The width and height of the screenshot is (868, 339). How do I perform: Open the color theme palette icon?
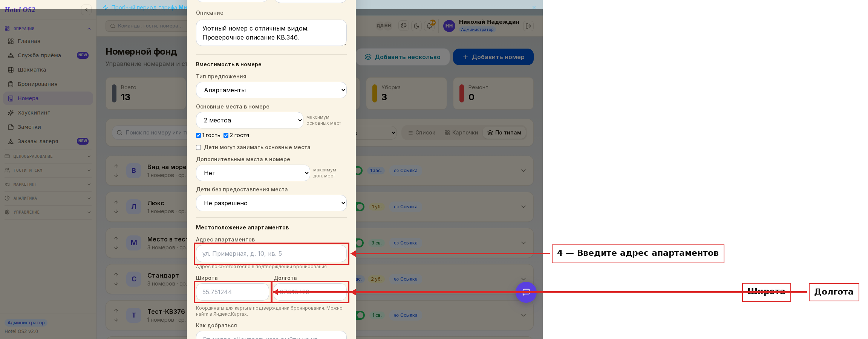click(404, 26)
